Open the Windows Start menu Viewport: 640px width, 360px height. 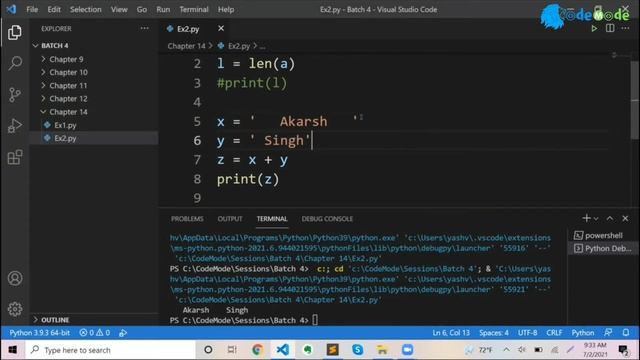(x=13, y=350)
